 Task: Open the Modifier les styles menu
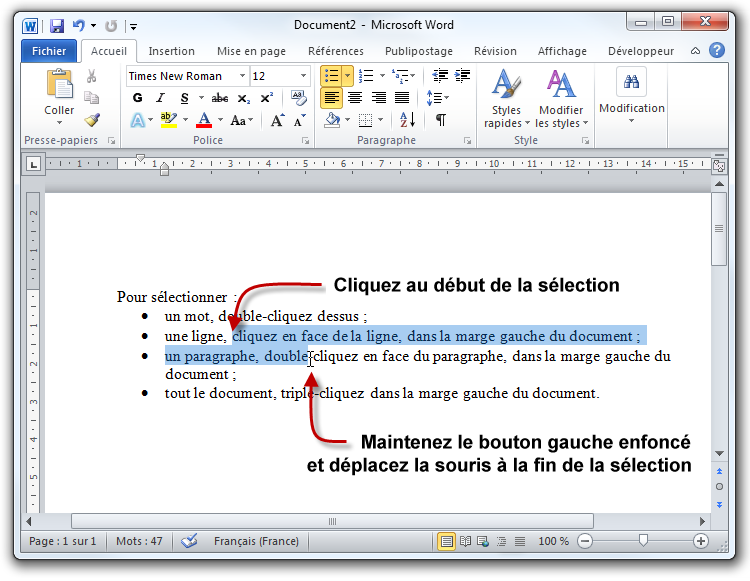point(562,98)
